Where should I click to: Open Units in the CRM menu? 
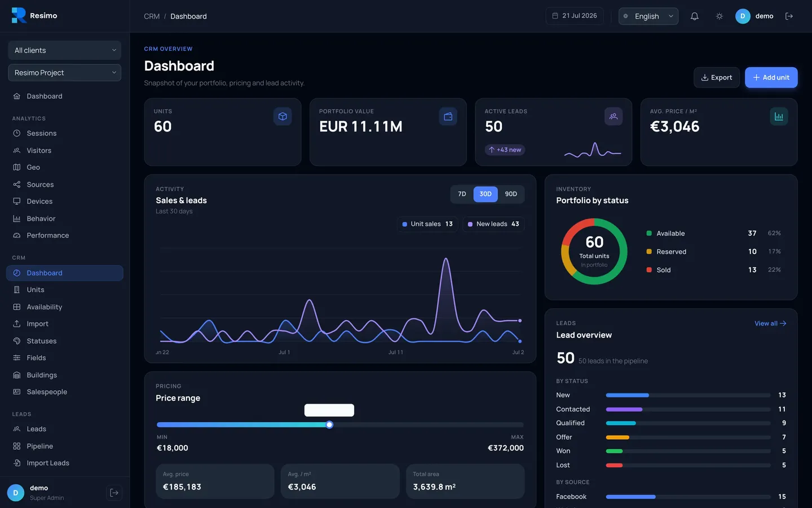point(64,290)
